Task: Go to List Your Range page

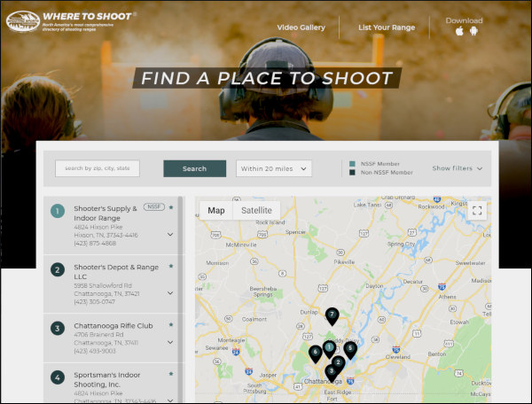Action: (387, 27)
